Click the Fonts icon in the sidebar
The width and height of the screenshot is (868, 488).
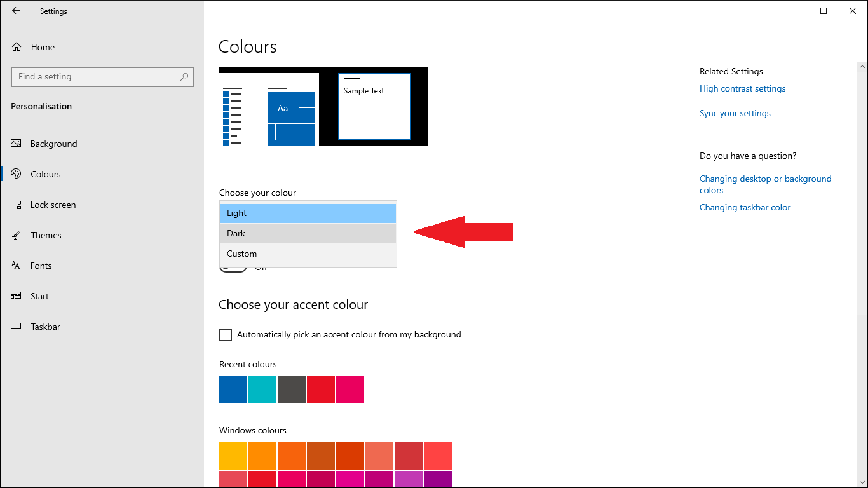pyautogui.click(x=17, y=266)
